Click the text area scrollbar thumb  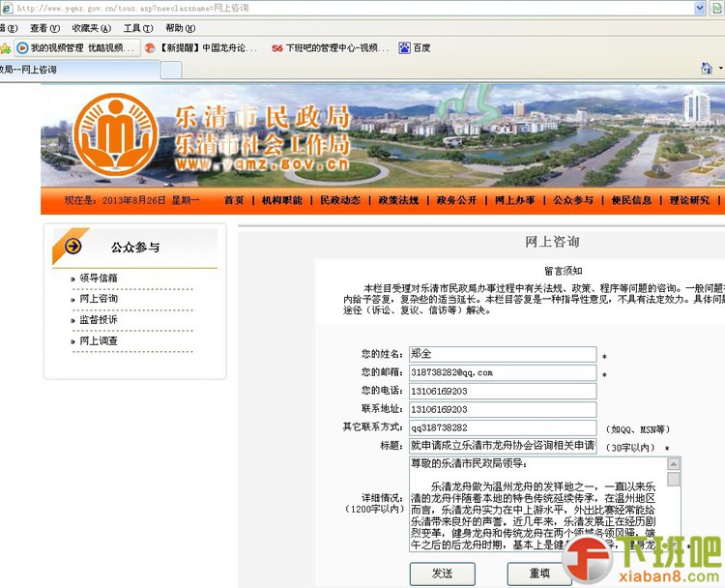click(x=674, y=479)
